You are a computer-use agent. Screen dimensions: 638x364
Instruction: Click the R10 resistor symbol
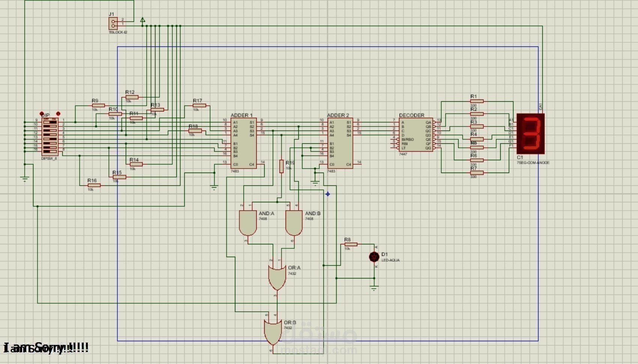(x=115, y=114)
